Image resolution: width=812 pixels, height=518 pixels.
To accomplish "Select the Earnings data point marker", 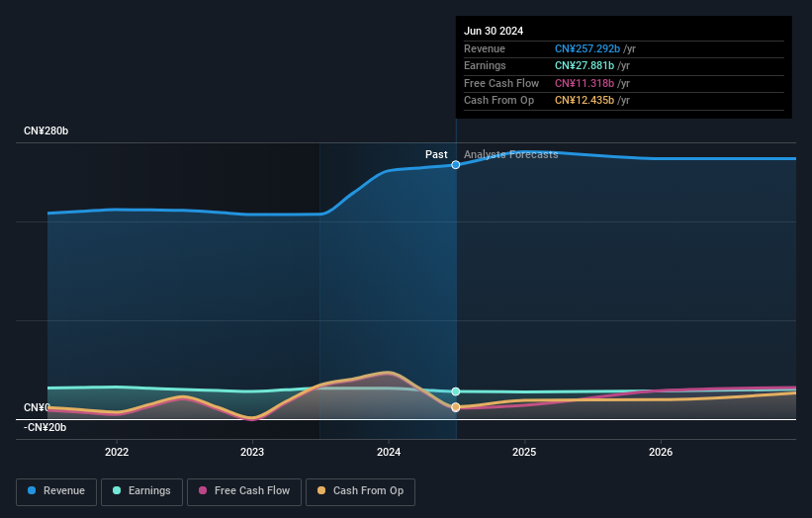I will point(456,391).
